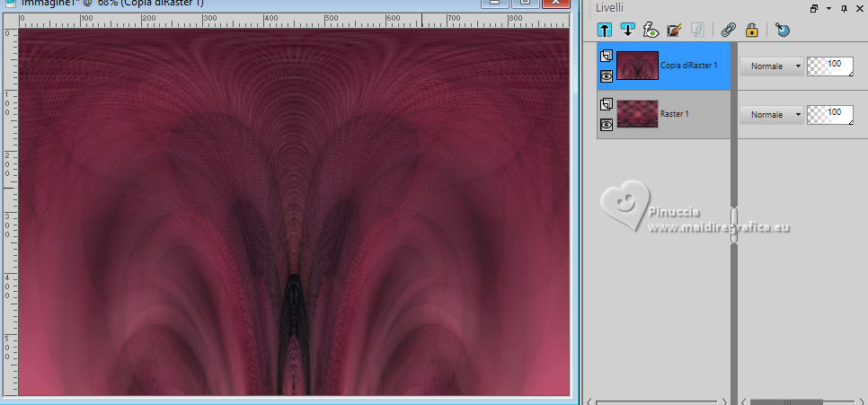
Task: Hide the Copia diRaster 1 layer
Action: point(607,76)
